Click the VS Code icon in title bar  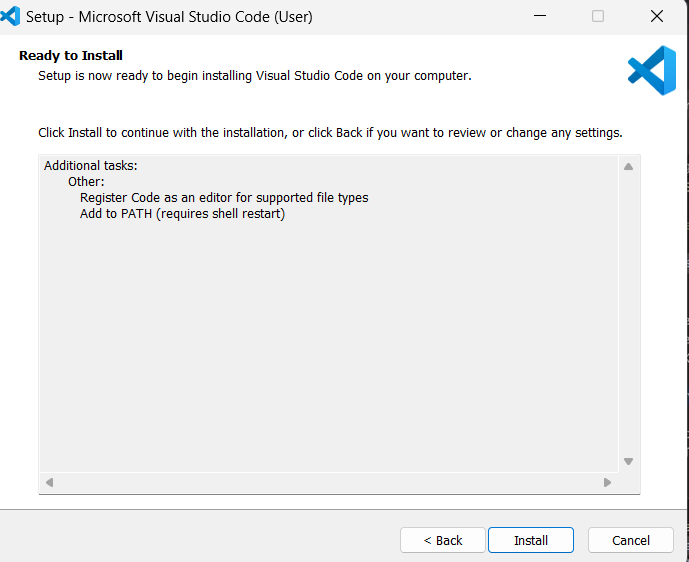pyautogui.click(x=11, y=16)
